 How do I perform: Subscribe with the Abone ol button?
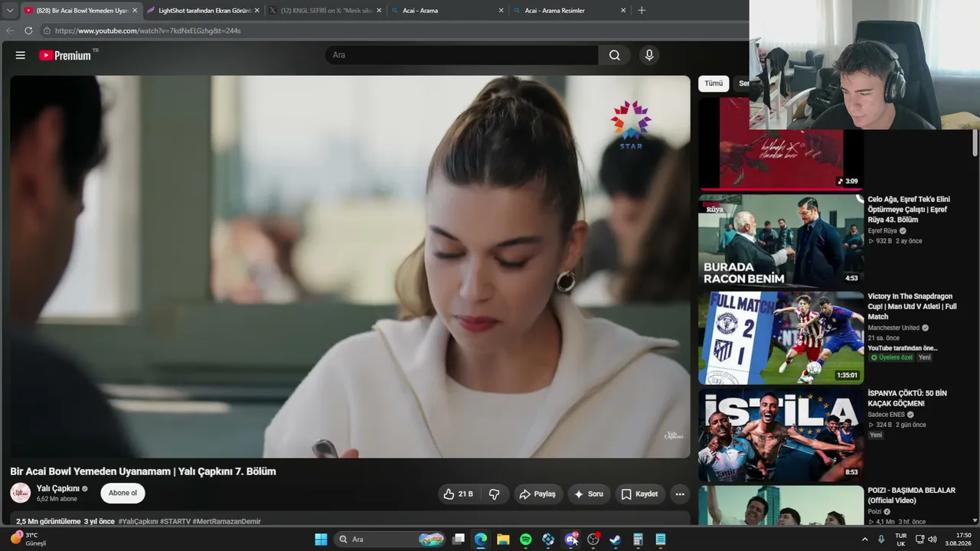pyautogui.click(x=122, y=493)
